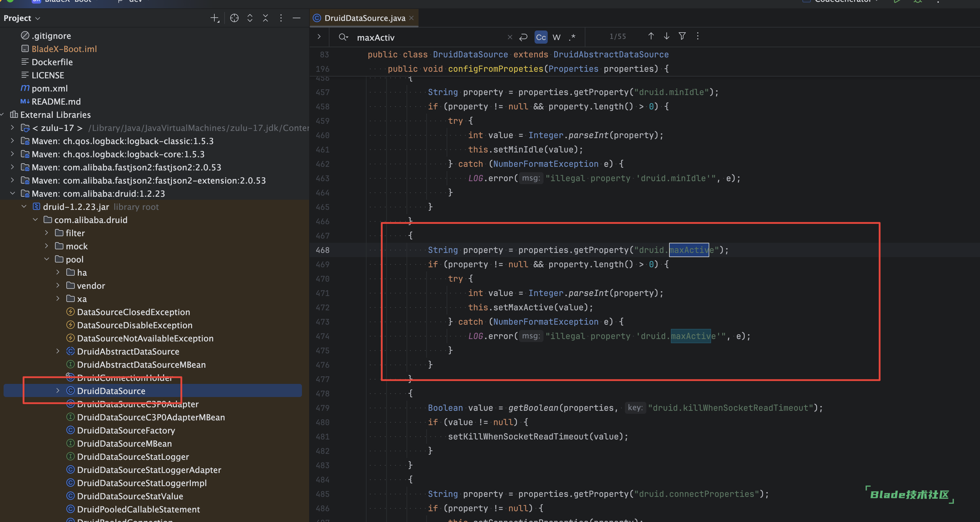The image size is (980, 522).
Task: Click the select opened file target icon
Action: coord(234,18)
